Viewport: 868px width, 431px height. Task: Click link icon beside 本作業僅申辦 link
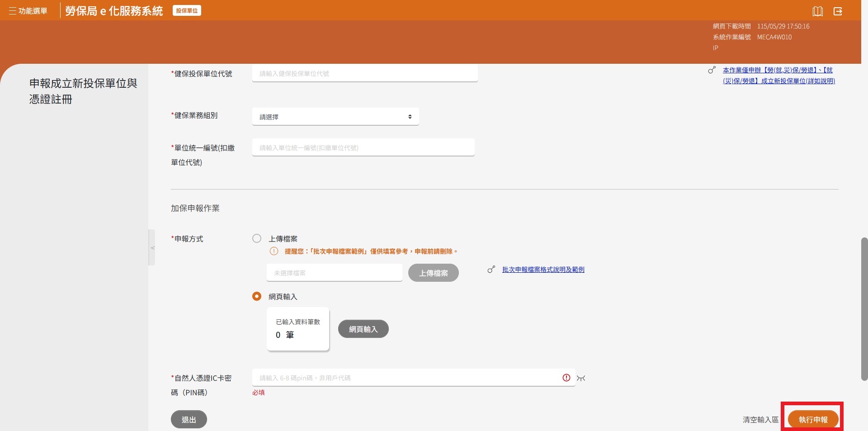712,70
